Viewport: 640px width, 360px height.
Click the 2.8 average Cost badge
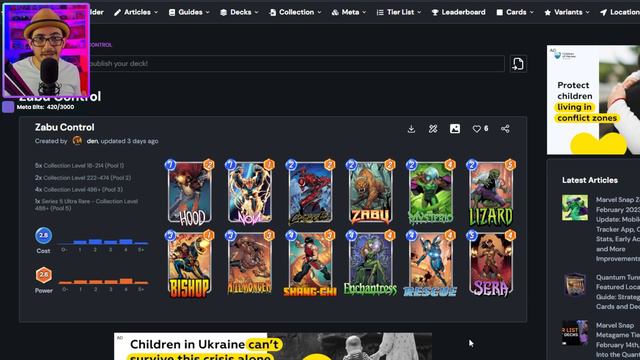(x=43, y=236)
